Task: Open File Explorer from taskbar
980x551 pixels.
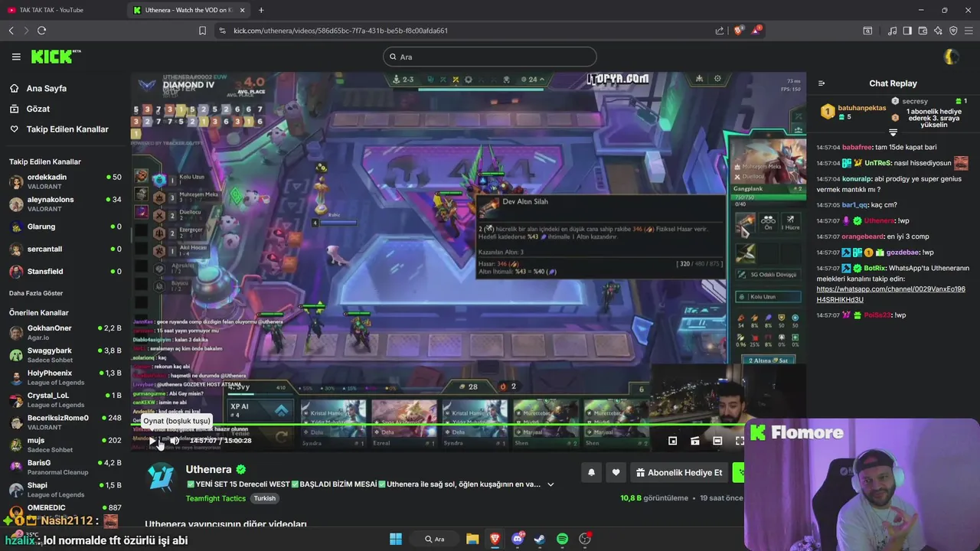Action: [x=472, y=539]
